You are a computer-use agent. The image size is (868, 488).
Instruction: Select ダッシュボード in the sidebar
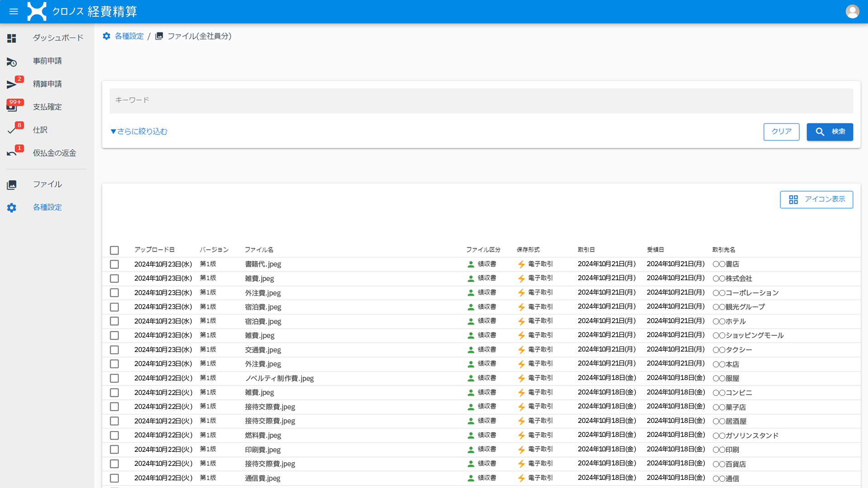tap(58, 38)
